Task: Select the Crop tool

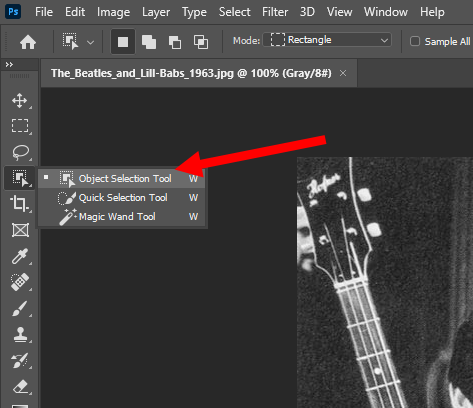Action: [19, 203]
